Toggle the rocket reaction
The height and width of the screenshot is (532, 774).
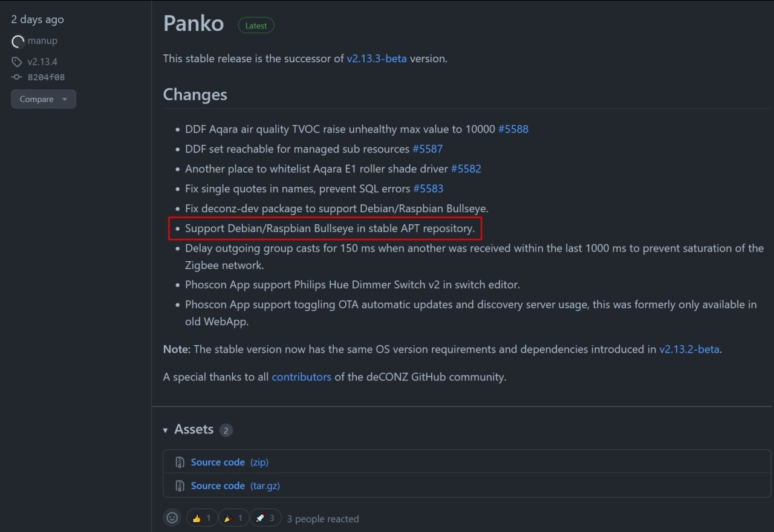265,518
